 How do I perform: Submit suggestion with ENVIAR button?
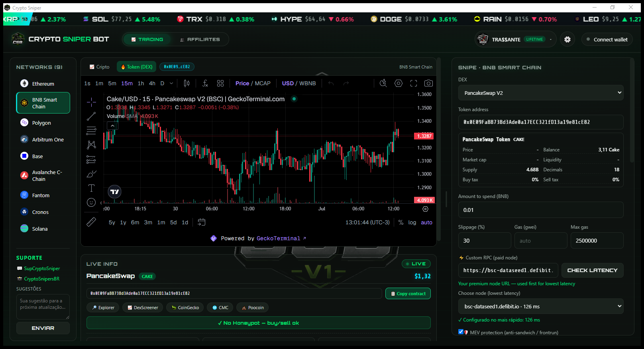(x=43, y=328)
